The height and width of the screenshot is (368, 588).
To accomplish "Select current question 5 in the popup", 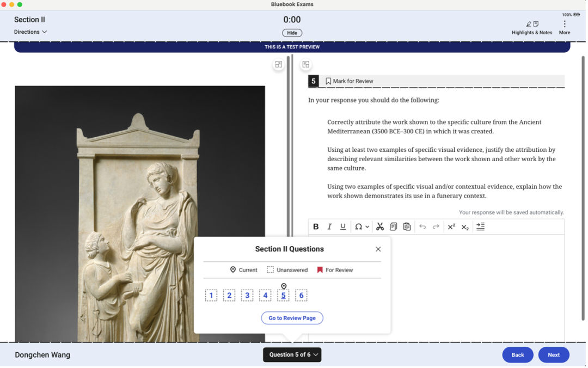I will tap(283, 295).
